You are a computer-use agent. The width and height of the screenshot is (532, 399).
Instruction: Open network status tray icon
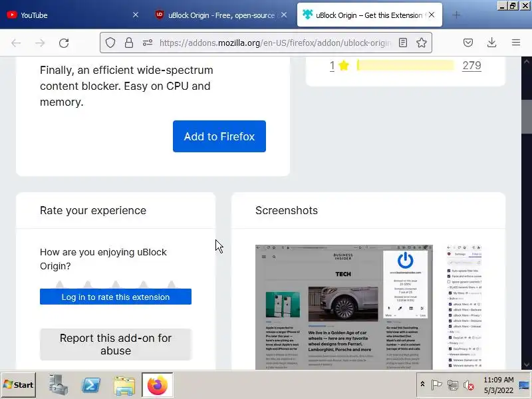[x=453, y=385]
